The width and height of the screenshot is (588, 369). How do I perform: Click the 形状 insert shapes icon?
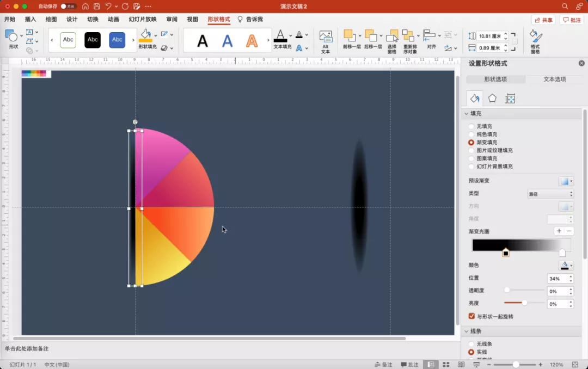[x=11, y=36]
